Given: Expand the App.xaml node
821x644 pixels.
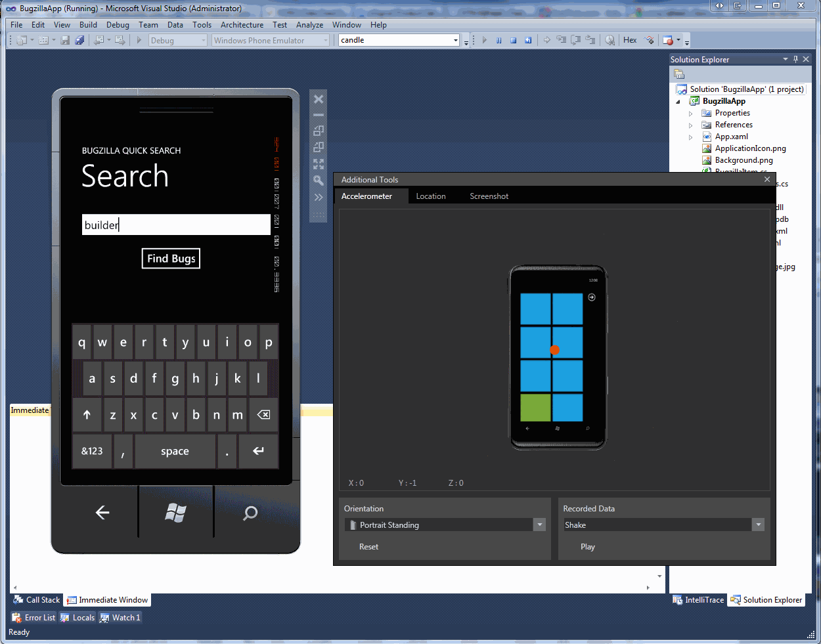Looking at the screenshot, I should [690, 137].
